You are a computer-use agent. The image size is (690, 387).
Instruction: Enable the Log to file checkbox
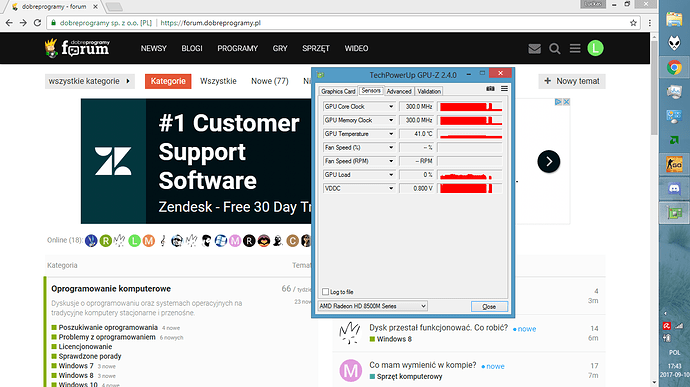pyautogui.click(x=325, y=292)
